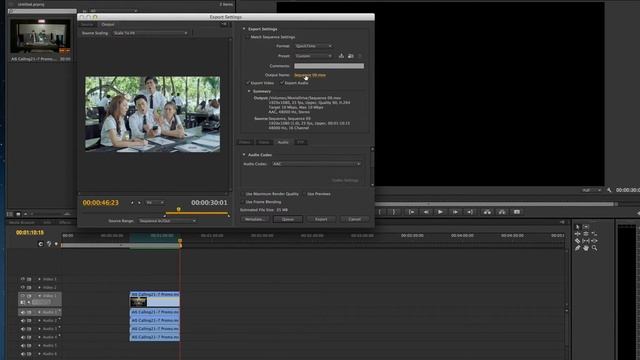Click Go to Out point button
Viewport: 640px width, 360px height.
pyautogui.click(x=470, y=212)
